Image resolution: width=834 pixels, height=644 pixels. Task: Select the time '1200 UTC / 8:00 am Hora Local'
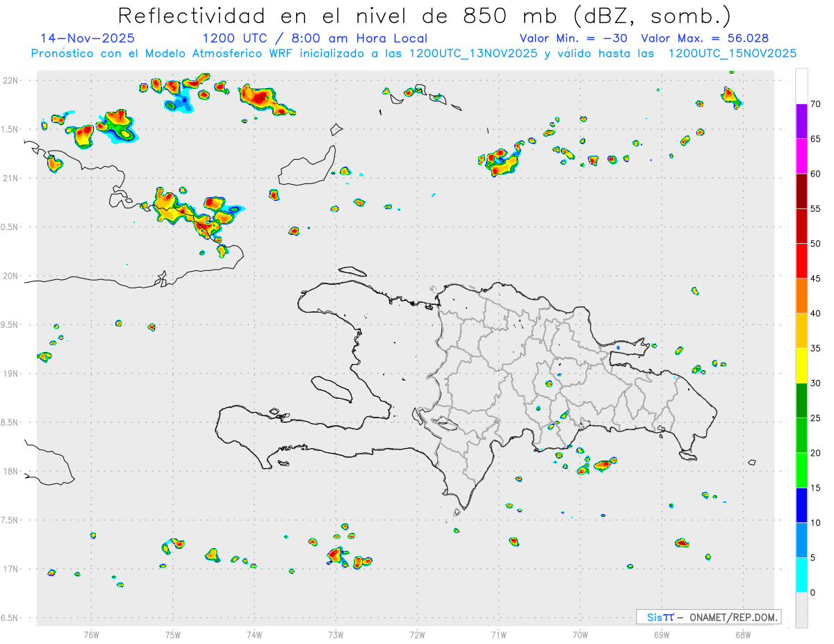[315, 38]
